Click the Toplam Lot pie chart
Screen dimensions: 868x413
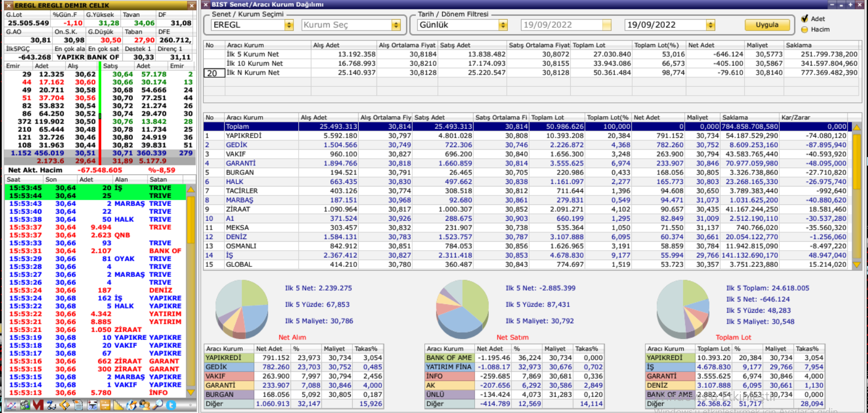(683, 308)
